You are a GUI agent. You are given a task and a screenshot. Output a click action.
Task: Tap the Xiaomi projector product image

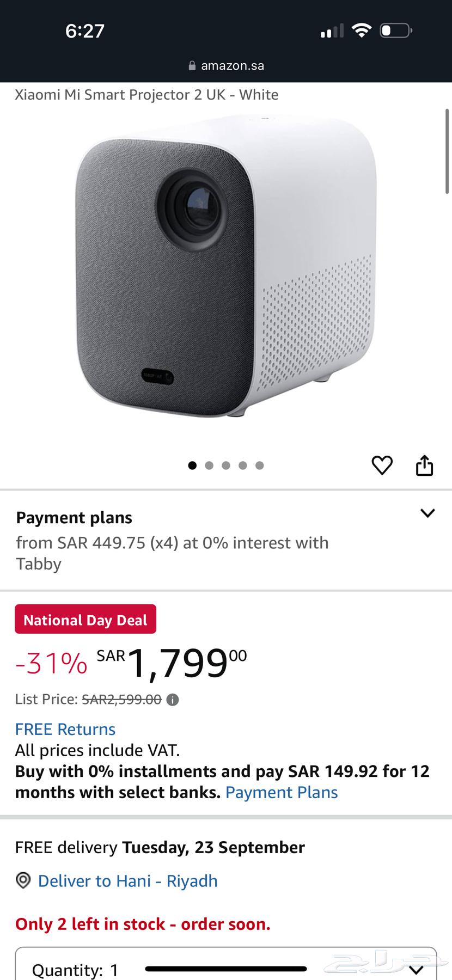[225, 267]
